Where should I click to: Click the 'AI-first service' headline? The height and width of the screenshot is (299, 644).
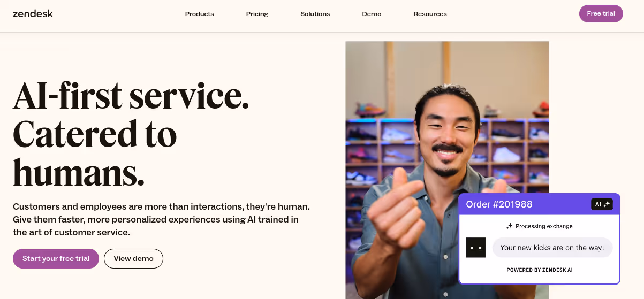(x=131, y=96)
